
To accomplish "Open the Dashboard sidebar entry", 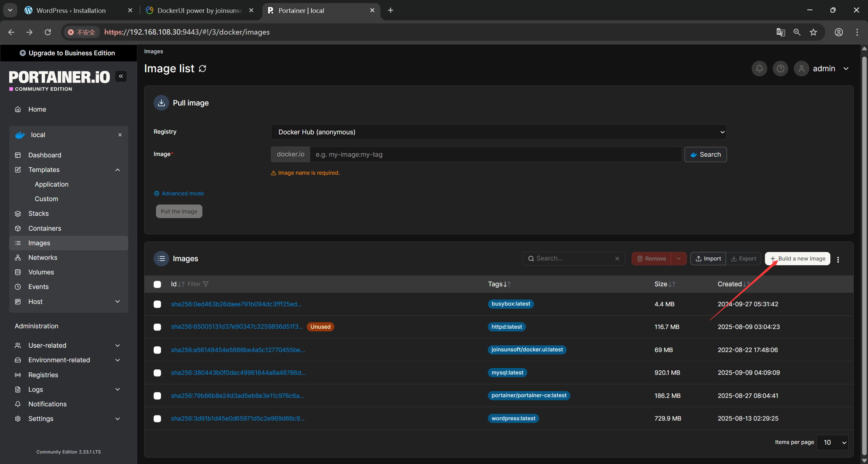I will 68,155.
